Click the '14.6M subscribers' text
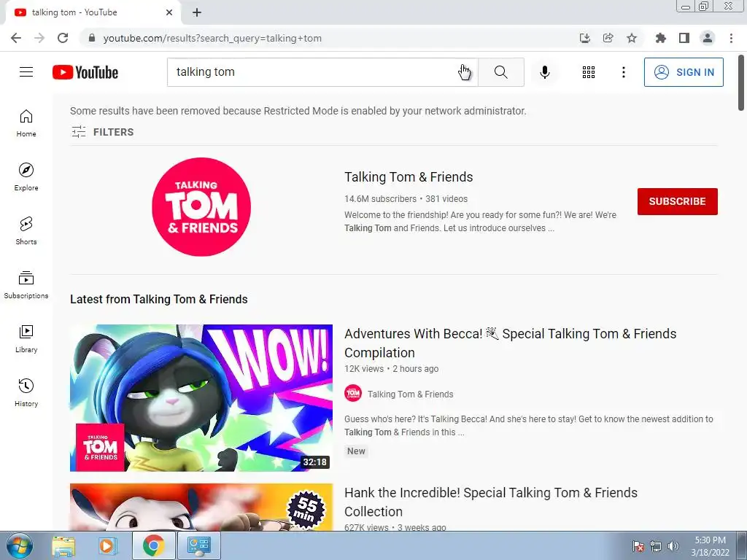This screenshot has height=560, width=747. [380, 199]
